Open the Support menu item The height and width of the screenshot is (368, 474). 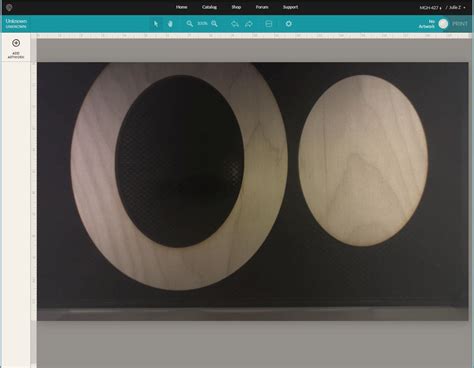tap(290, 7)
